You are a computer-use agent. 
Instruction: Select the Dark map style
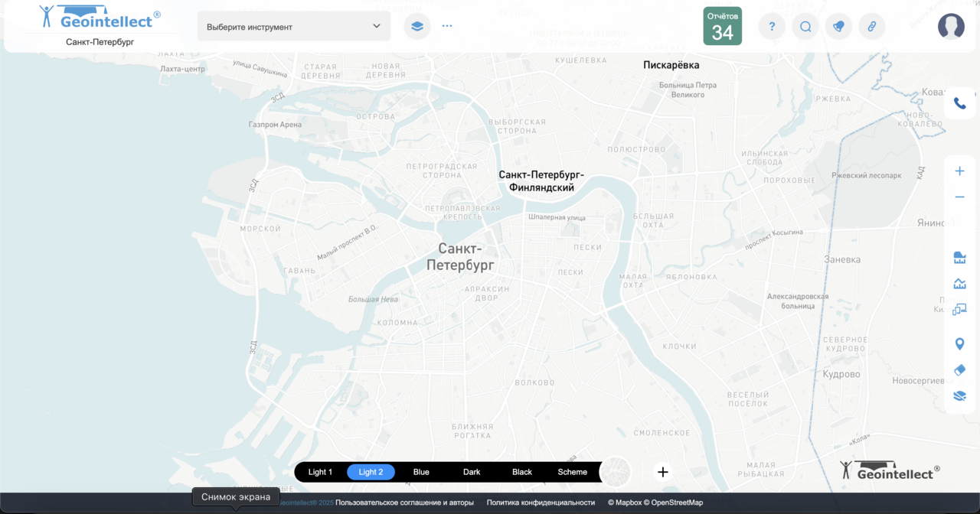click(472, 472)
